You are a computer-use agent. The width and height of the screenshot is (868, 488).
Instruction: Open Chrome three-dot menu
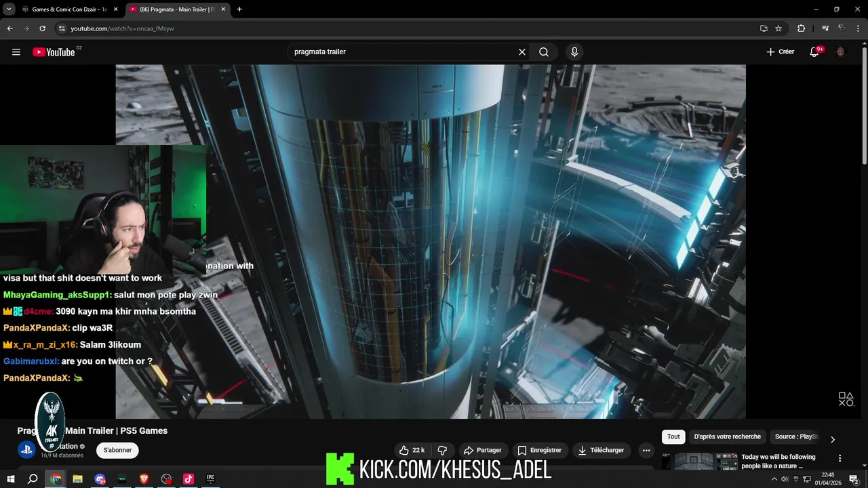tap(858, 28)
